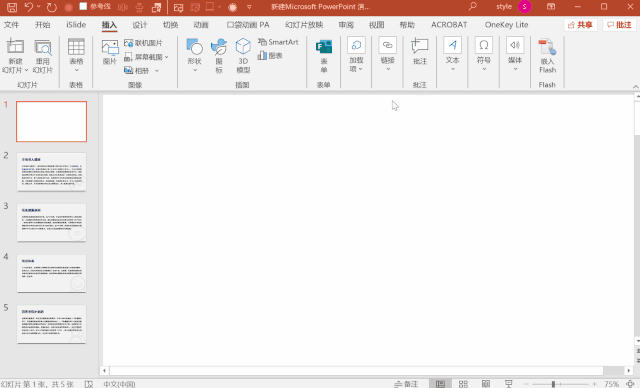Screen dimensions: 640x388
Task: Open the 文件 menu
Action: 11,25
